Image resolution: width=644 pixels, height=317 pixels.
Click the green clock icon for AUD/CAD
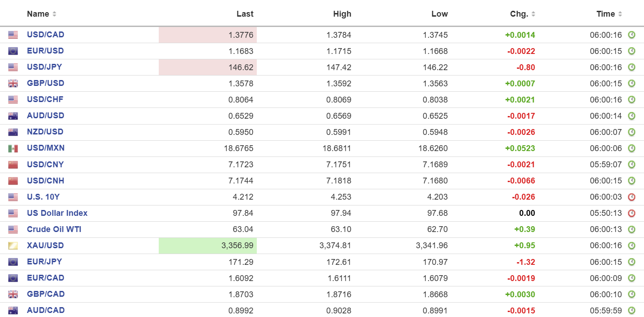tap(631, 310)
